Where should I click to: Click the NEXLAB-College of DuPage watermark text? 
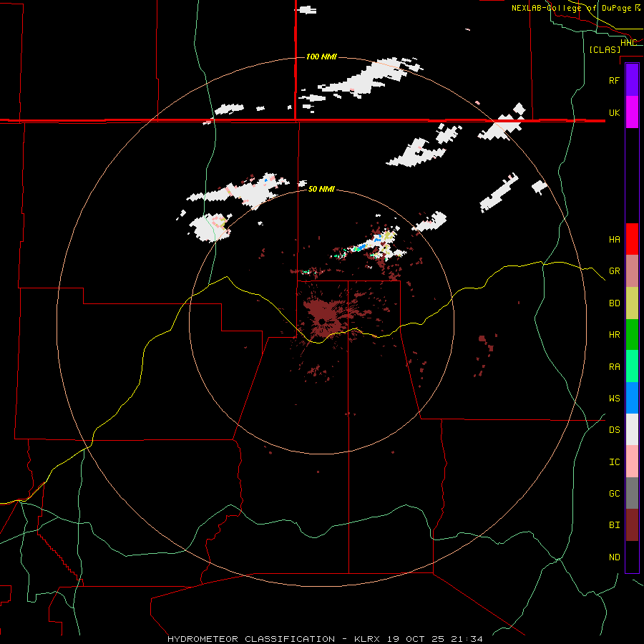coord(571,8)
